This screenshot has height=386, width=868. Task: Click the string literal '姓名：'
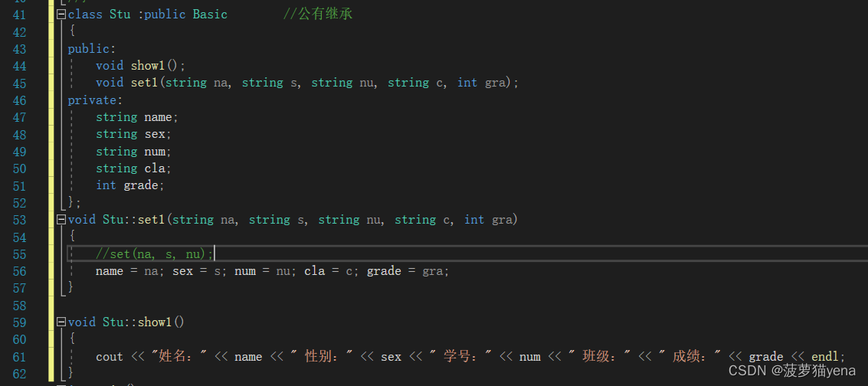(x=179, y=357)
